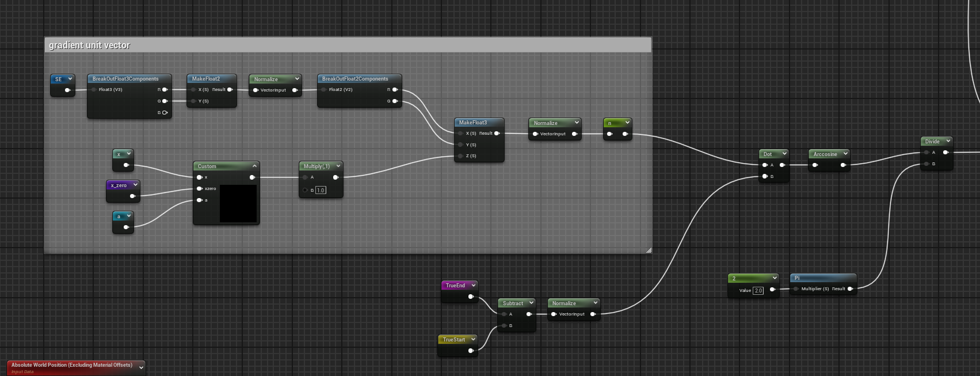Click the Value field showing 2.0
Viewport: 980px width, 376px height.
point(758,290)
